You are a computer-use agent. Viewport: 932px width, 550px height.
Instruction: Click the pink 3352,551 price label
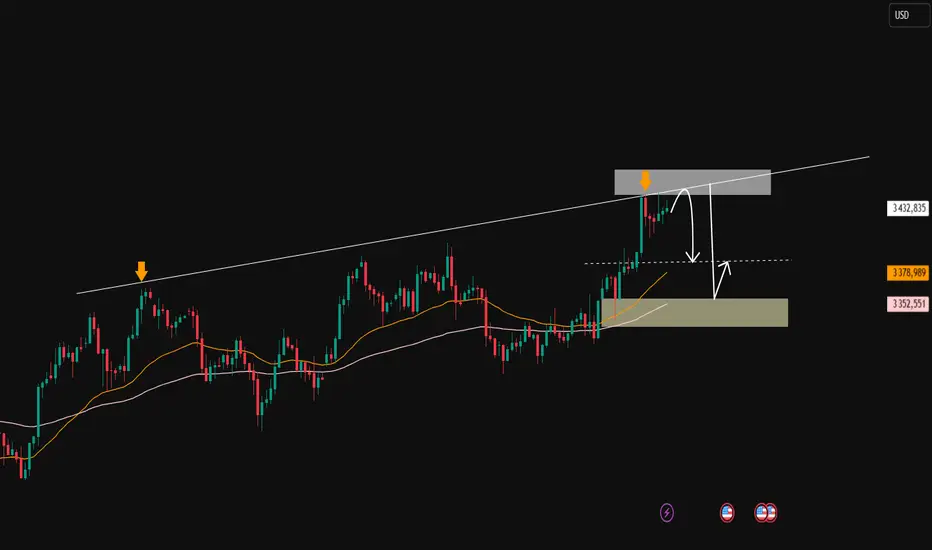point(908,304)
